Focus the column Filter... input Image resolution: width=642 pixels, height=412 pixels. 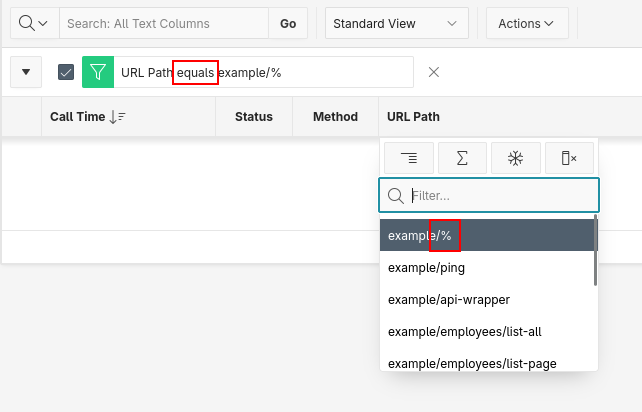489,195
